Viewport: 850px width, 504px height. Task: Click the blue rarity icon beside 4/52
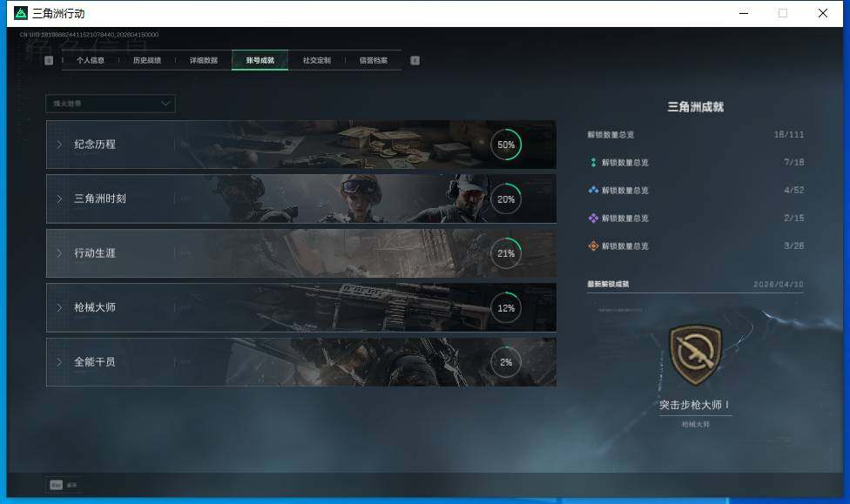pyautogui.click(x=593, y=191)
